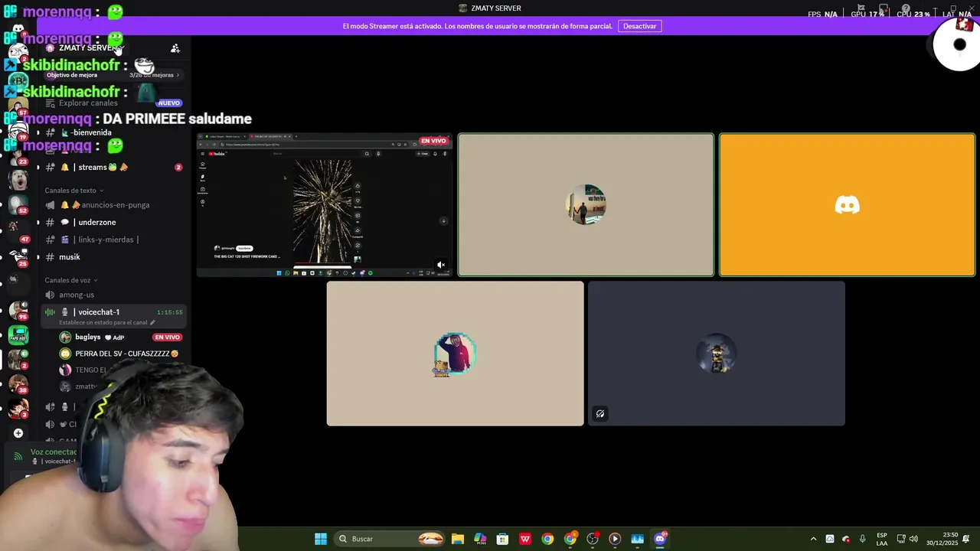Collapse the Canales de voz category
Viewport: 980px width, 551px height.
pyautogui.click(x=71, y=280)
